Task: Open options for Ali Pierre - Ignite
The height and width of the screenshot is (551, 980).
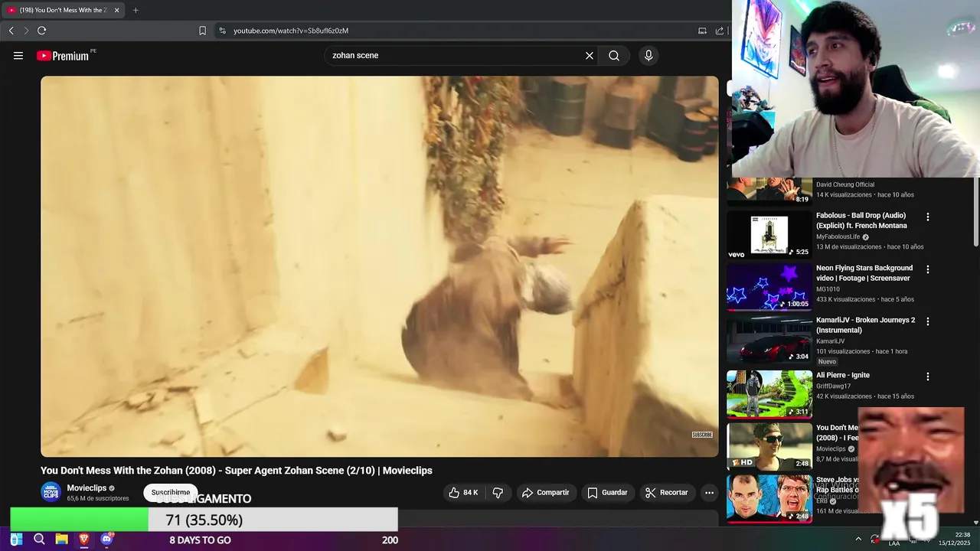Action: pos(928,377)
